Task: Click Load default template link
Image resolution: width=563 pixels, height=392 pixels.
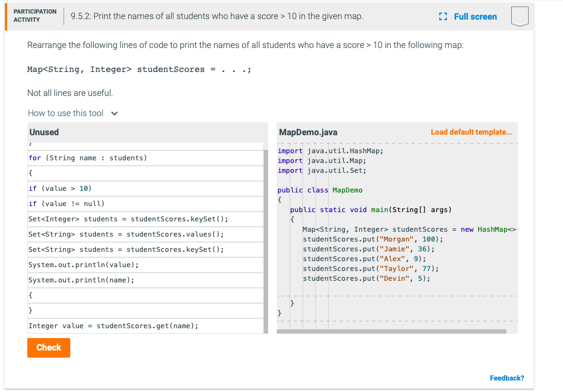Action: pos(471,132)
